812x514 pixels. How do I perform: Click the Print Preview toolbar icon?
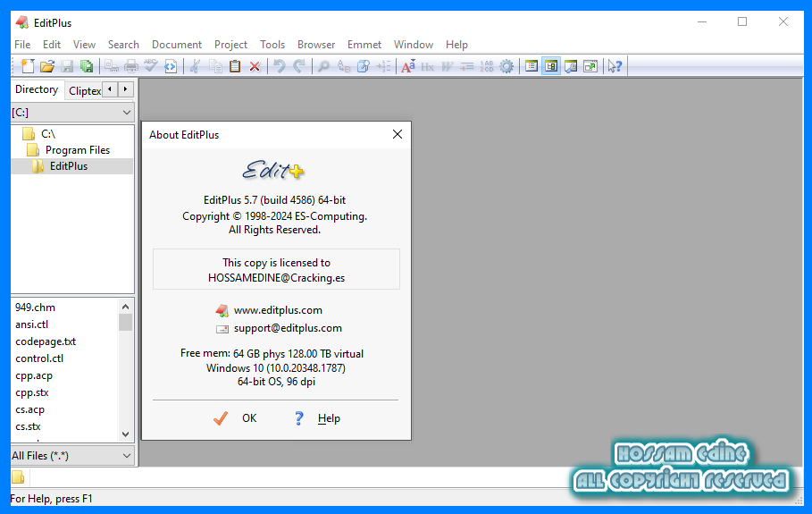pyautogui.click(x=112, y=66)
